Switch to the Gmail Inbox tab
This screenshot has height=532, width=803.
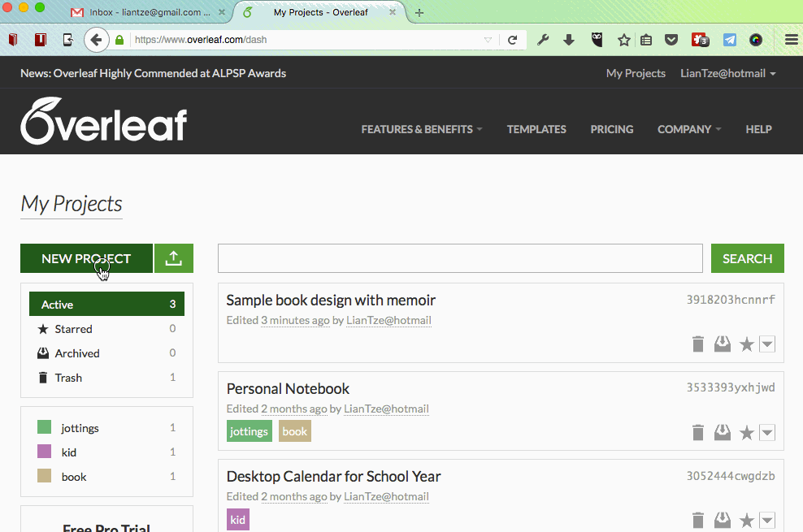[149, 12]
